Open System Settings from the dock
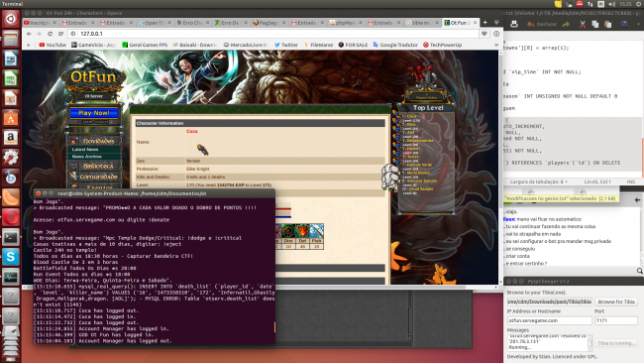The height and width of the screenshot is (363, 644). (11, 158)
